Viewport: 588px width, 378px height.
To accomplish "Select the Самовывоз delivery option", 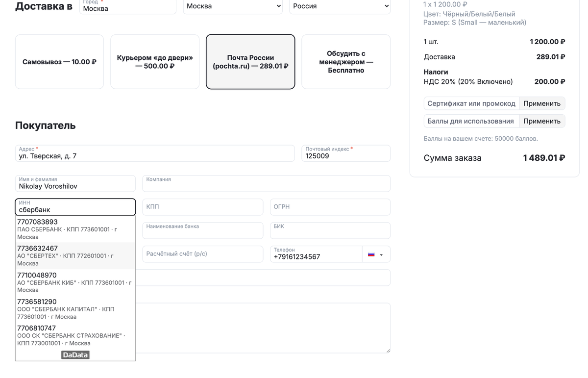I will pos(59,62).
